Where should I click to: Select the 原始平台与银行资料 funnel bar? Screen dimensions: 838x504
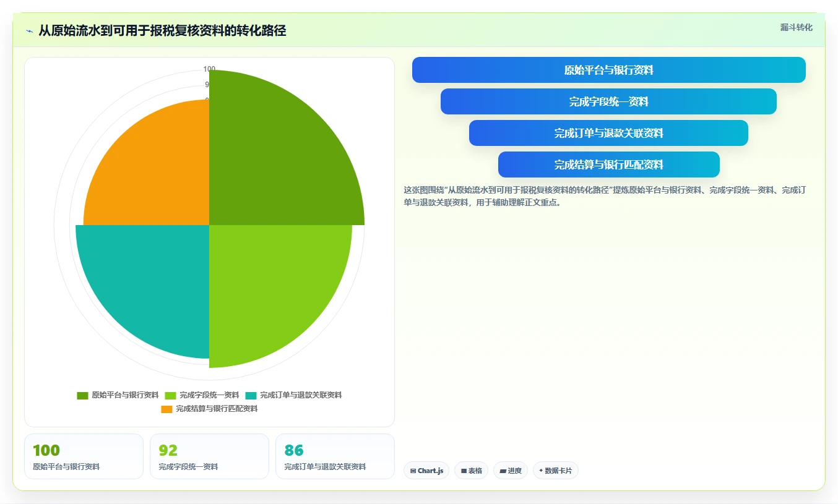[x=609, y=70]
